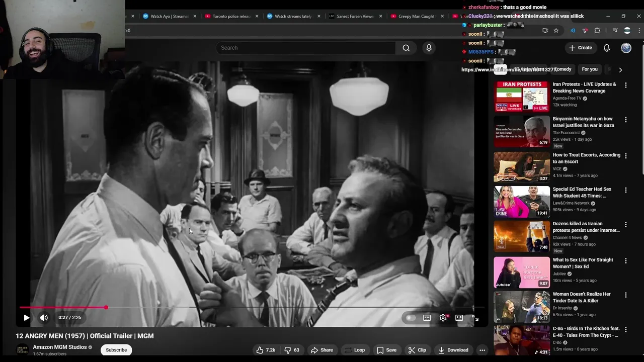Open options for the Jubilee Sex Ed video
Image resolution: width=644 pixels, height=362 pixels.
coord(626,261)
